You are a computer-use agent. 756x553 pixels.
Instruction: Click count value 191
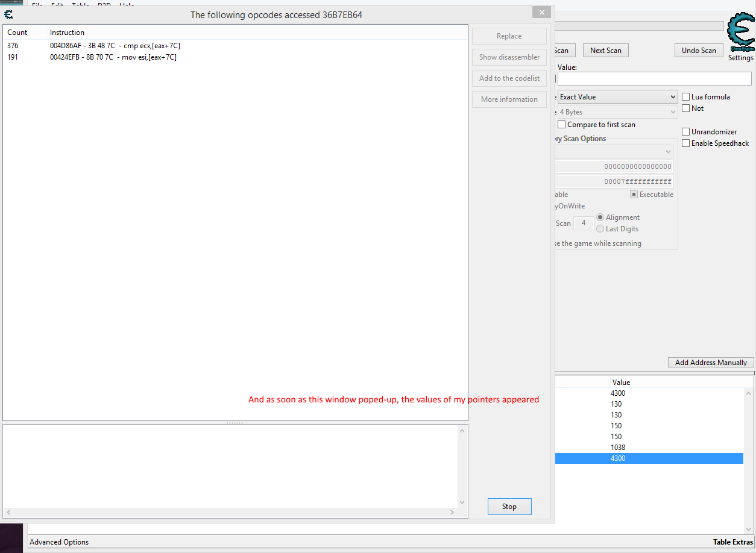pyautogui.click(x=13, y=57)
